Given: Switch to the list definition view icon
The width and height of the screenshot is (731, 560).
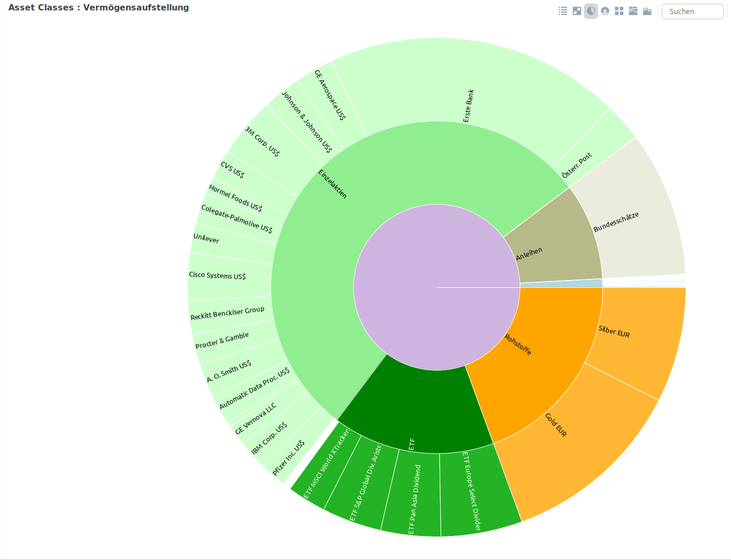Looking at the screenshot, I should 563,11.
